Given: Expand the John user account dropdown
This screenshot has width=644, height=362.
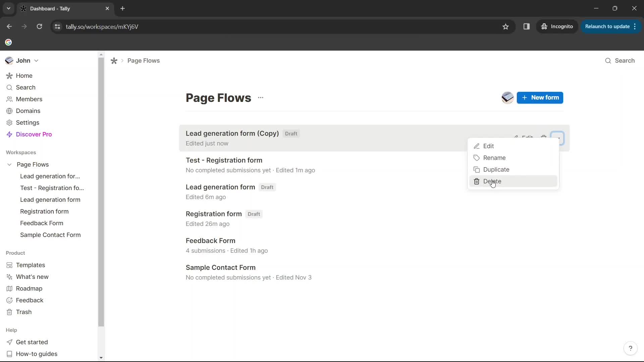Looking at the screenshot, I should (22, 61).
